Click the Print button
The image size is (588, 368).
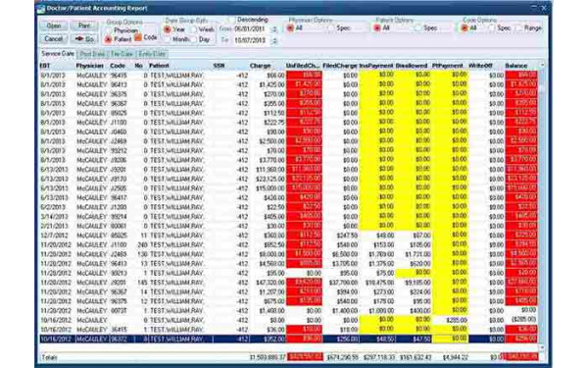coord(84,26)
